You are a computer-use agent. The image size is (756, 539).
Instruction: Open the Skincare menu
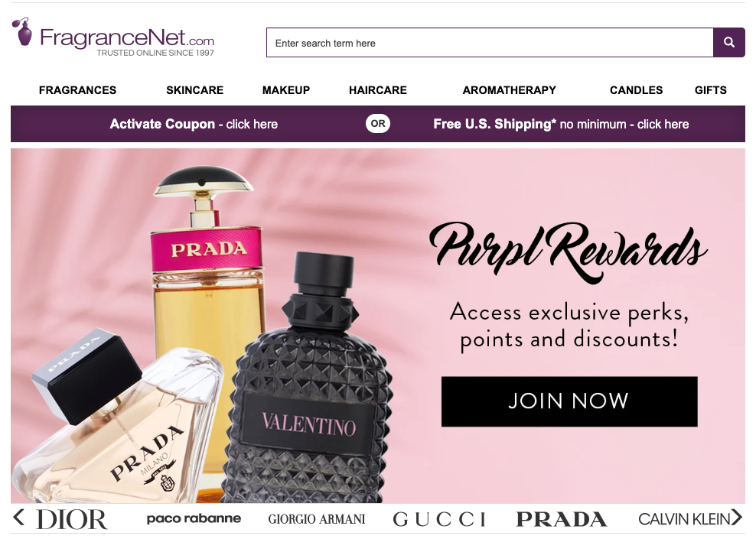tap(195, 90)
